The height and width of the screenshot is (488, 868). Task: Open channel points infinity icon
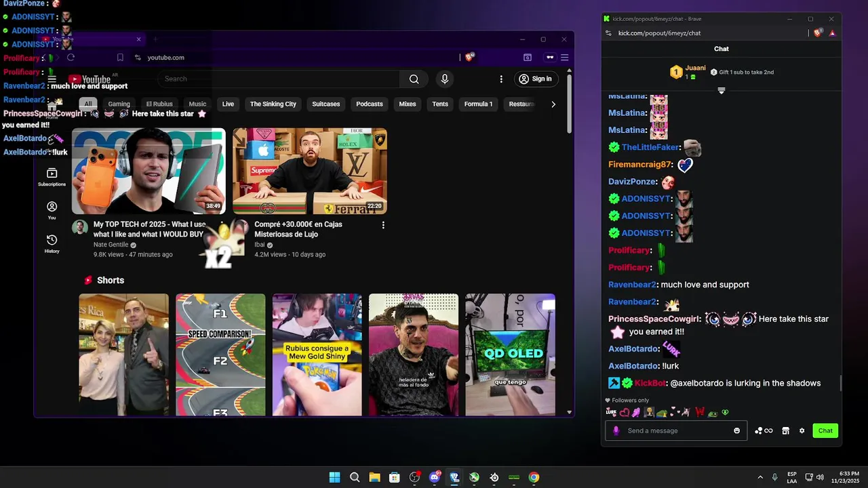tap(764, 430)
